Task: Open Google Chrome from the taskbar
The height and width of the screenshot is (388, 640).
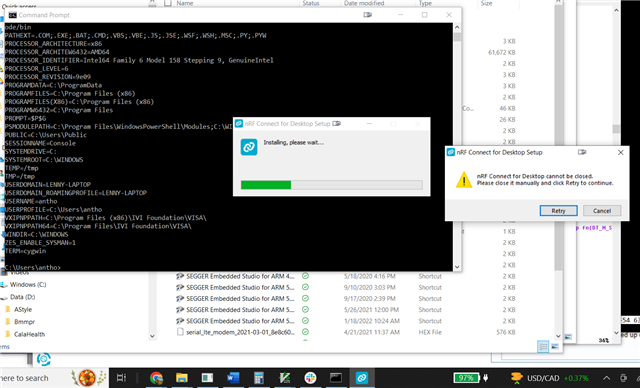Action: 156,378
